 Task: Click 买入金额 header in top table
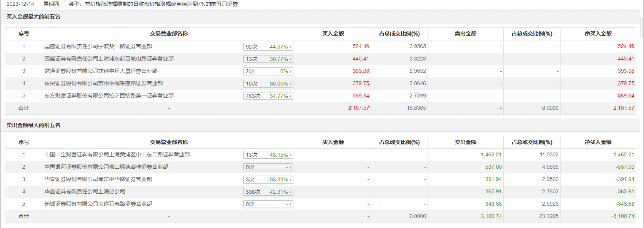333,34
